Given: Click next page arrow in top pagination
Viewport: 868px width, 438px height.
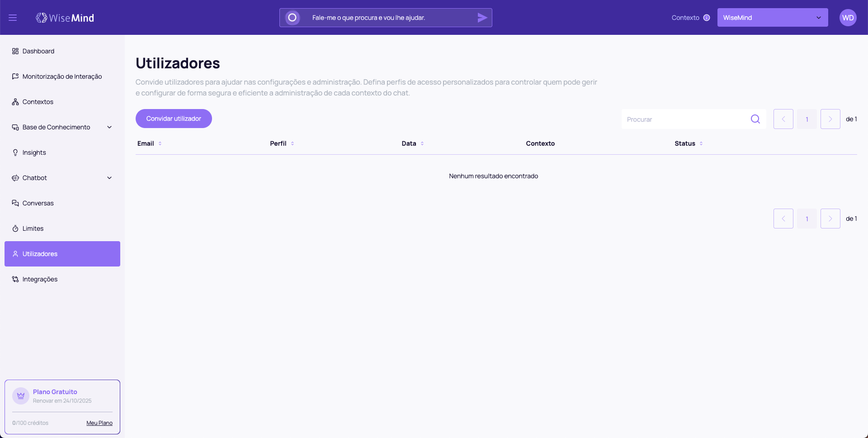Looking at the screenshot, I should 830,119.
